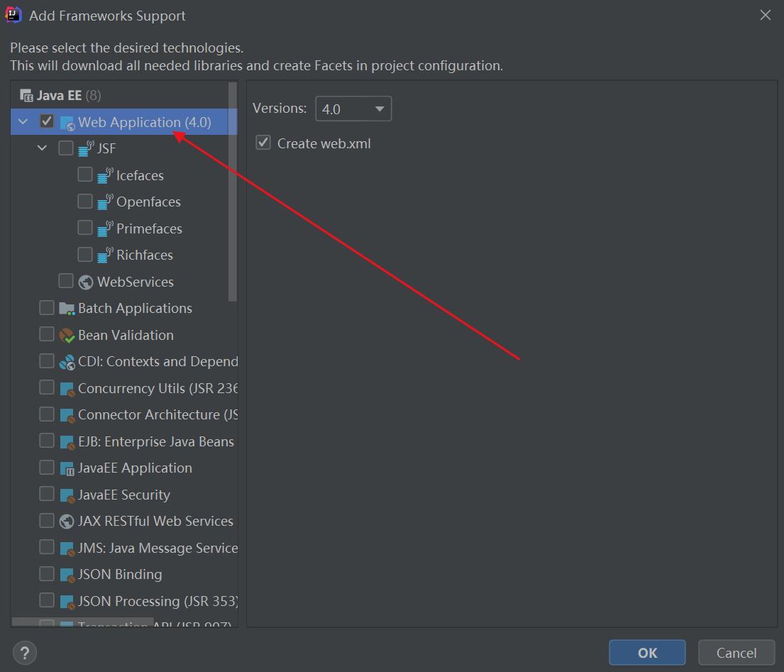
Task: Check the Connector Architecture checkbox
Action: tap(47, 414)
